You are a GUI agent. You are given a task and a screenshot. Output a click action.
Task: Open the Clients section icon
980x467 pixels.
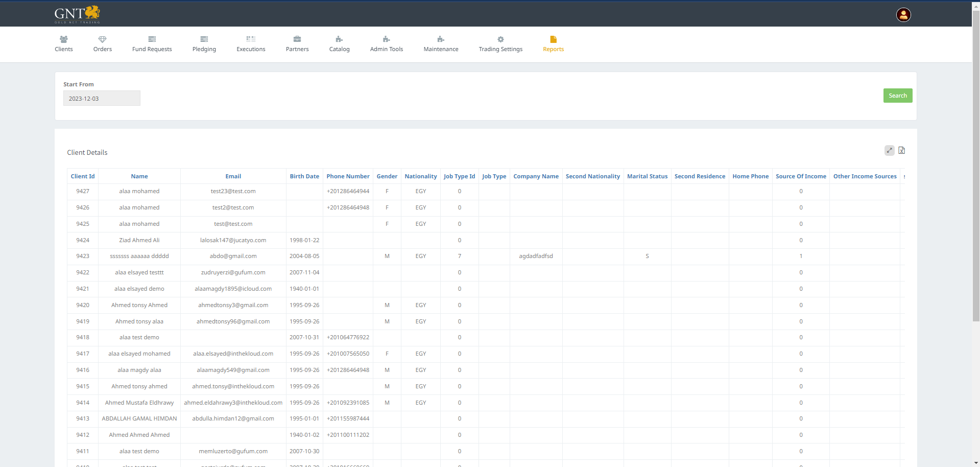pyautogui.click(x=64, y=39)
